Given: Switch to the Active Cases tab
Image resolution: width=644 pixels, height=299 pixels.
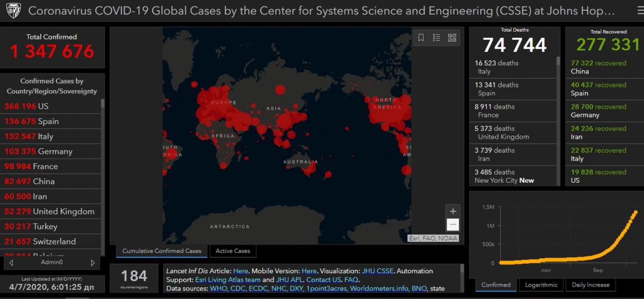Looking at the screenshot, I should click(233, 251).
